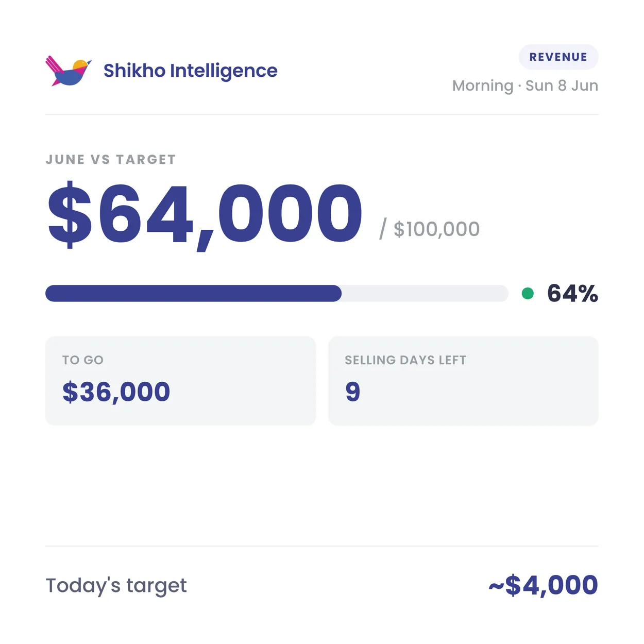Image resolution: width=644 pixels, height=644 pixels.
Task: Click the $100,000 target amount
Action: (x=436, y=229)
